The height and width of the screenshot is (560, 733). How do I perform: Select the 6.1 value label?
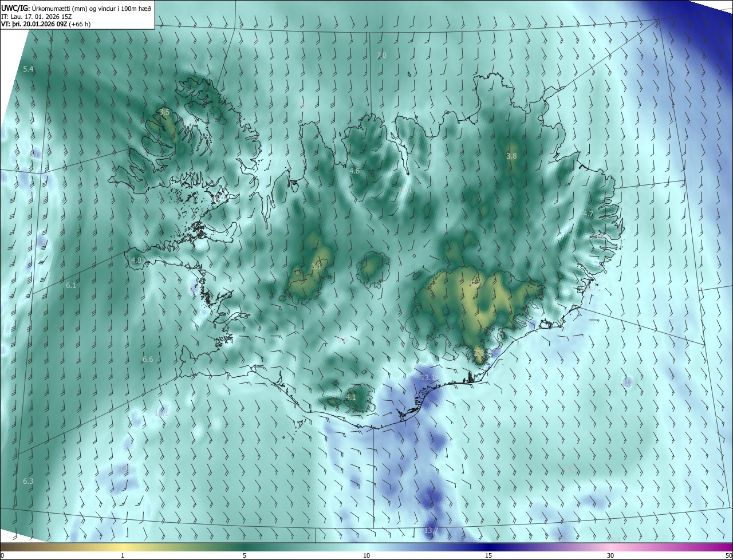[71, 285]
